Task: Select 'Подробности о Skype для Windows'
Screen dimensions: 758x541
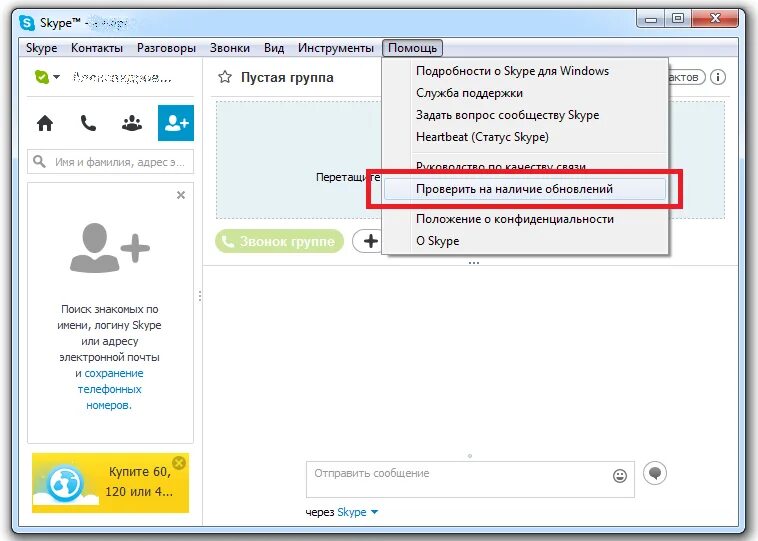Action: 525,71
